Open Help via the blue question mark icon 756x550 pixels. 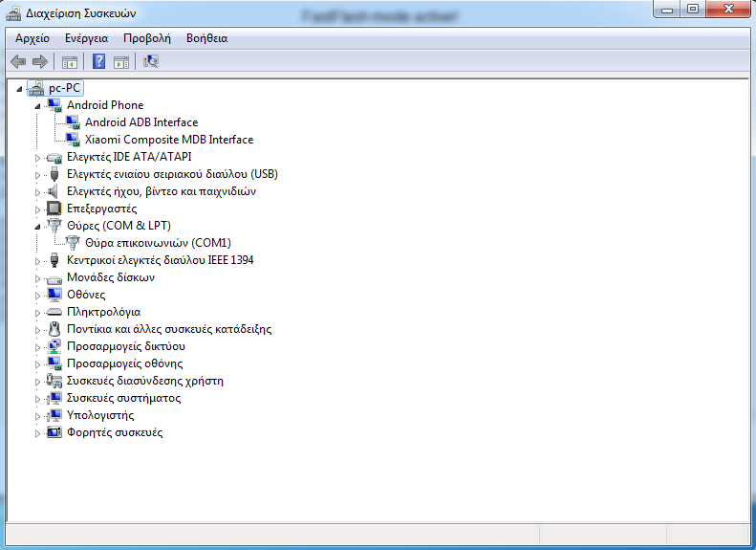(x=98, y=61)
